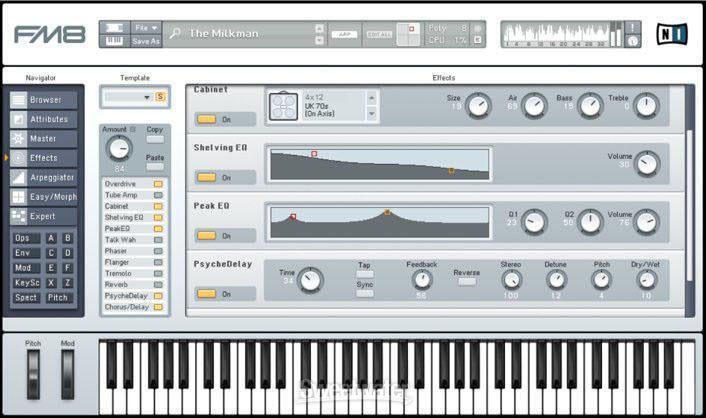Toggle the keyboard display icon in header
The image size is (706, 418).
click(x=114, y=41)
